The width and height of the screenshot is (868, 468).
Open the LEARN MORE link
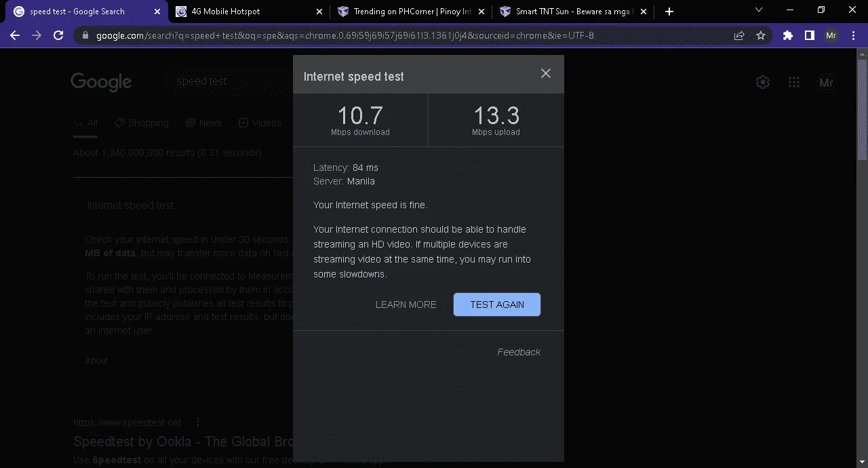(x=406, y=305)
